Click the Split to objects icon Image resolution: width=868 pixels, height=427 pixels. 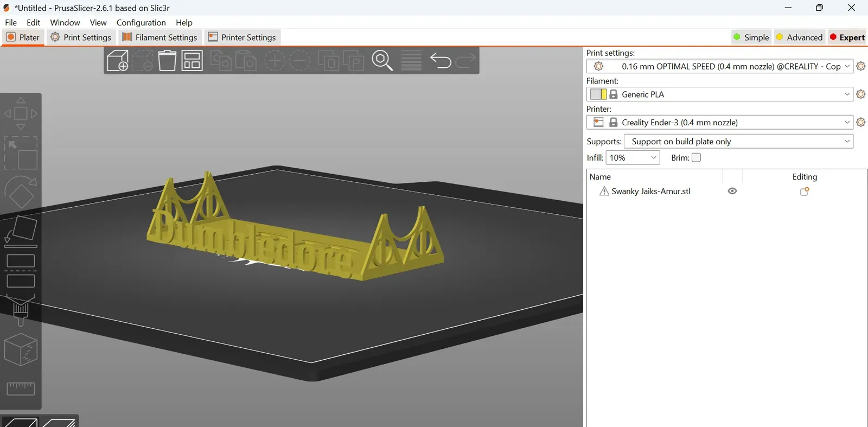click(x=328, y=60)
